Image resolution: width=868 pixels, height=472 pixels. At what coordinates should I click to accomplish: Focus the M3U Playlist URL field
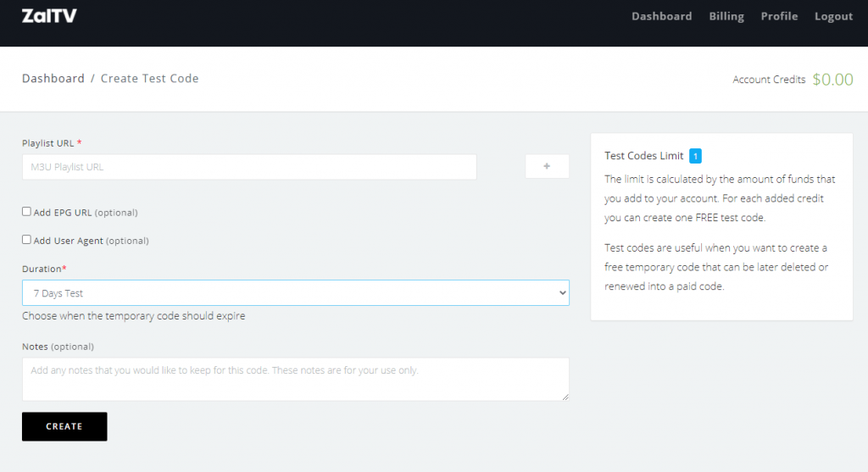point(249,167)
